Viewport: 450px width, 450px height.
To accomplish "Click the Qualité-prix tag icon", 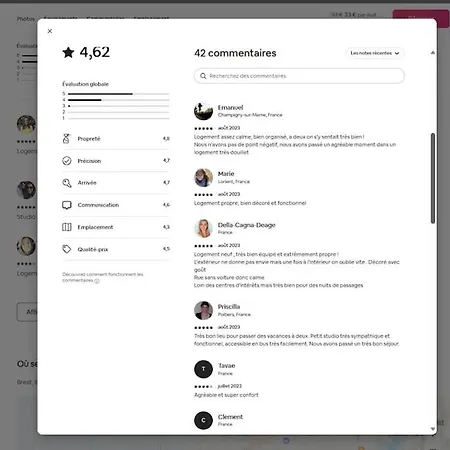I will tap(67, 249).
